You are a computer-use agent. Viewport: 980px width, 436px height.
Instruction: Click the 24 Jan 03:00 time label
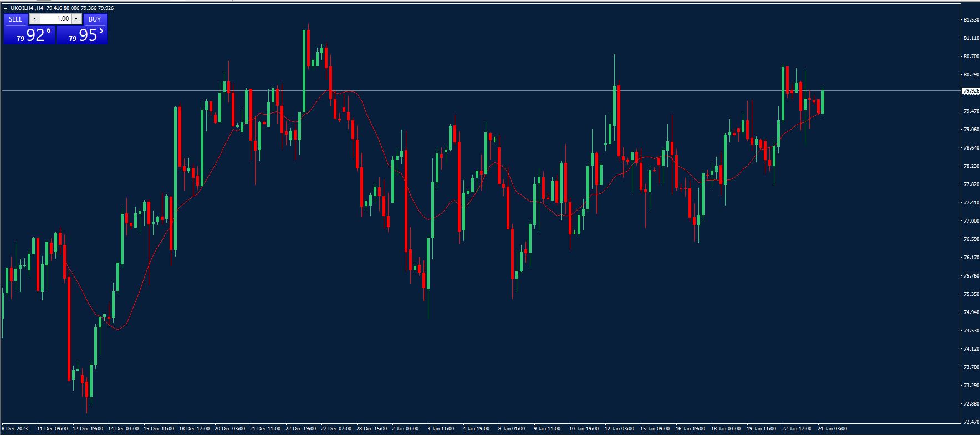(832, 428)
